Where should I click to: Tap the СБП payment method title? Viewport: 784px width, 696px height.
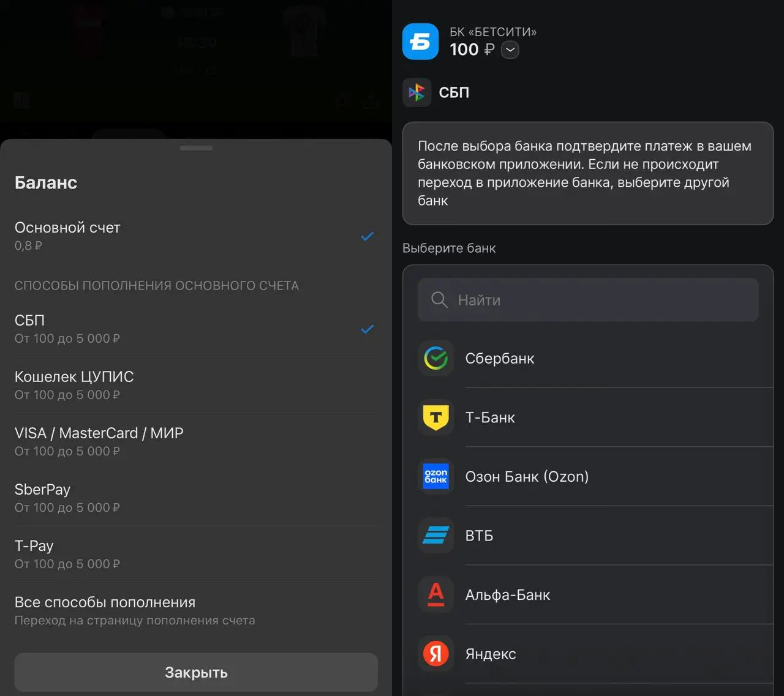[454, 92]
